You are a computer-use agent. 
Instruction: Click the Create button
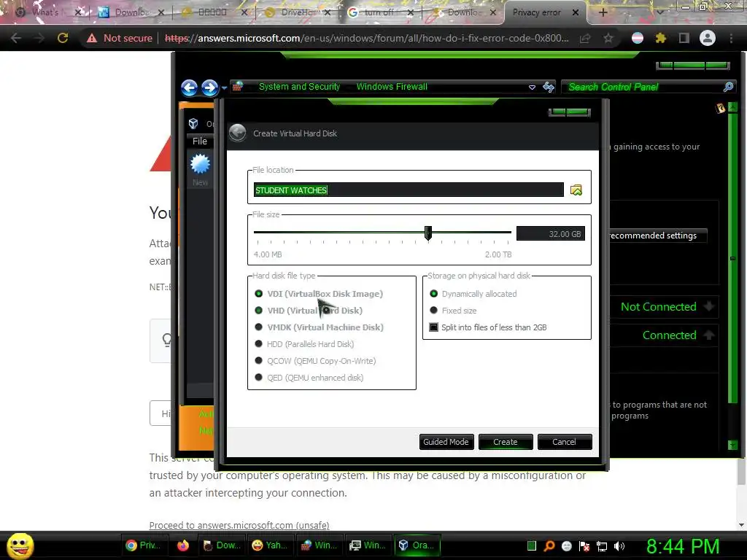point(505,442)
